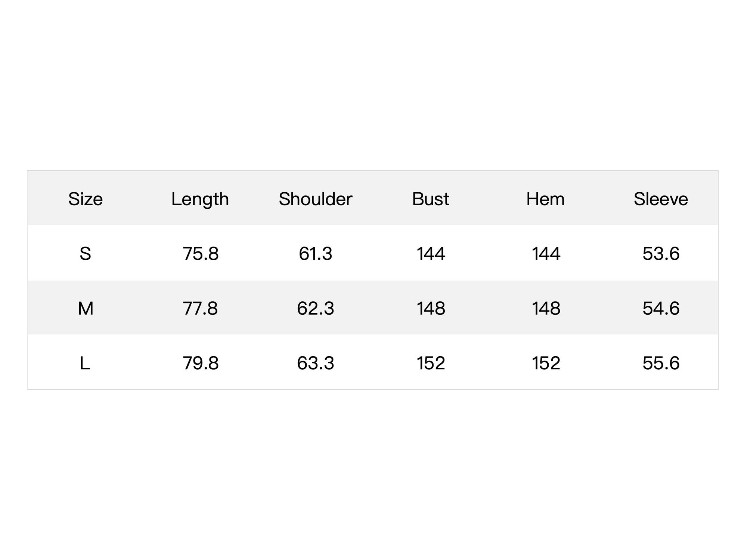Image resolution: width=747 pixels, height=560 pixels.
Task: Click the Bust column header
Action: click(x=430, y=199)
